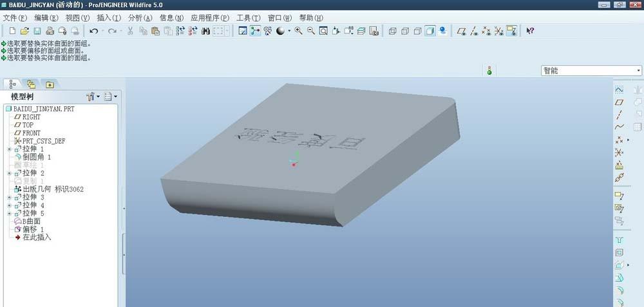
Task: Switch to the folder browser tab
Action: [31, 84]
